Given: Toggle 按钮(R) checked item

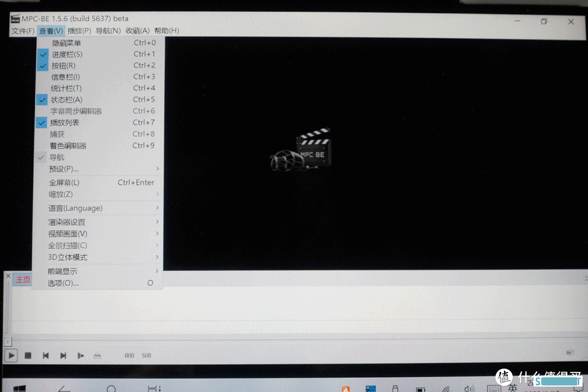Looking at the screenshot, I should point(101,65).
